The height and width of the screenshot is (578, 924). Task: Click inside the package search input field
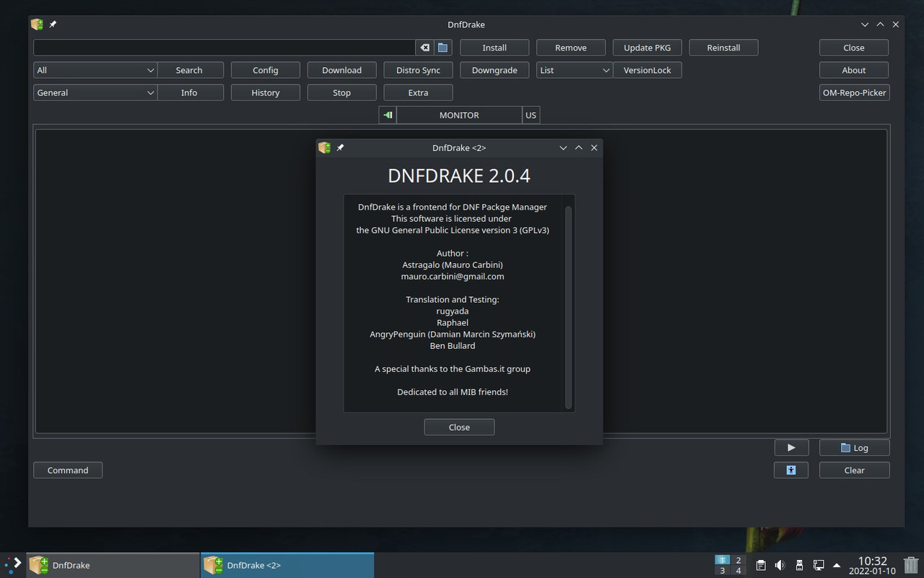click(x=224, y=48)
